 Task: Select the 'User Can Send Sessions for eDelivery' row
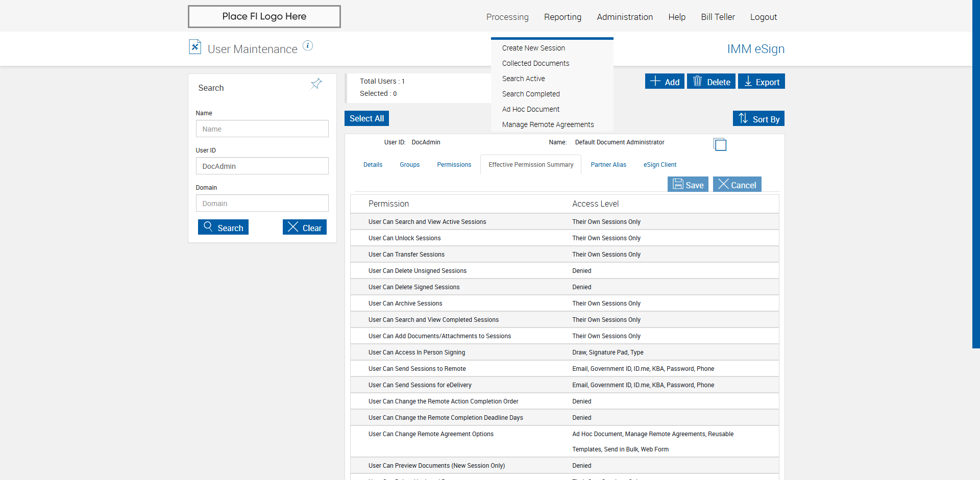pyautogui.click(x=565, y=385)
